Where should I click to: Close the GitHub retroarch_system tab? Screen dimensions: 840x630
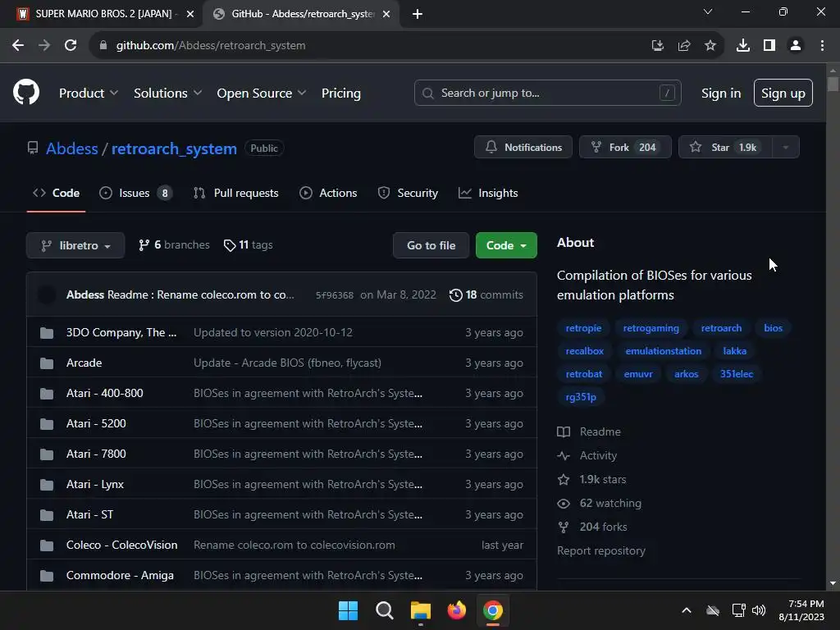[386, 14]
